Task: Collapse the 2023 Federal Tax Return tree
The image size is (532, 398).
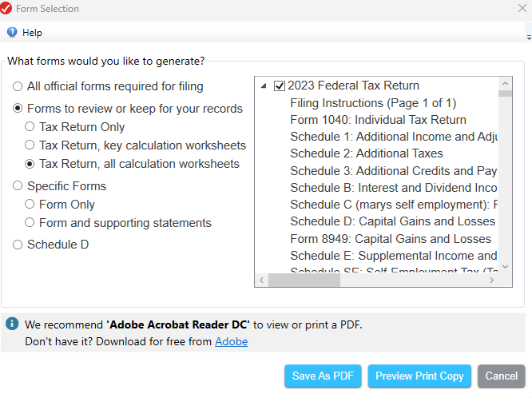Action: (x=264, y=86)
